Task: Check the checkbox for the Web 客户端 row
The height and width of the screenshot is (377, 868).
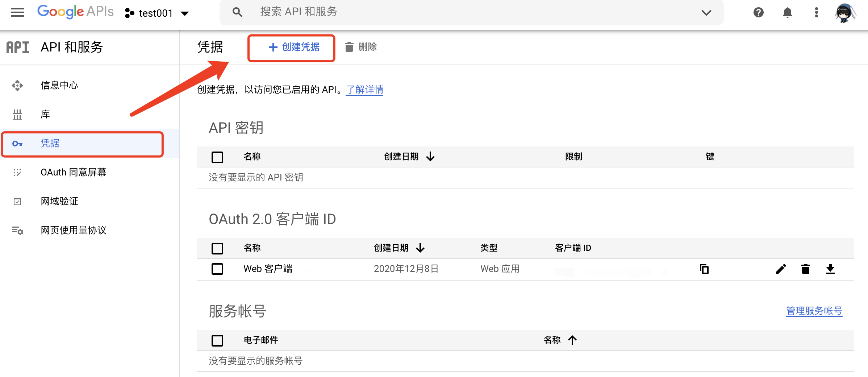Action: (x=217, y=269)
